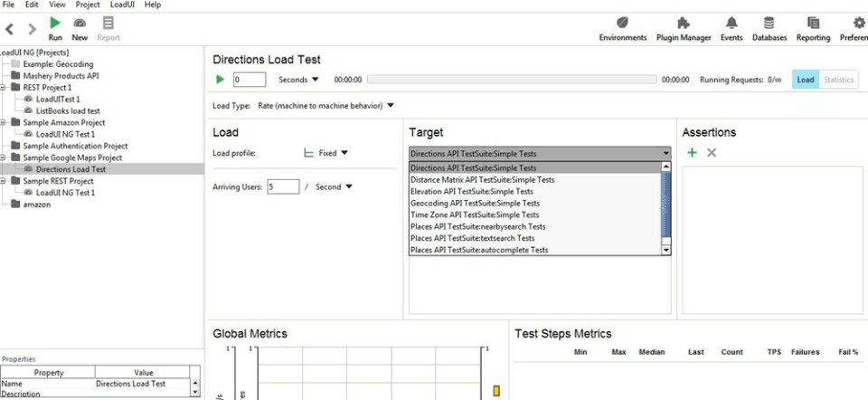Click the Arriving Users input field
Viewport: 868px width, 400px height.
point(282,186)
